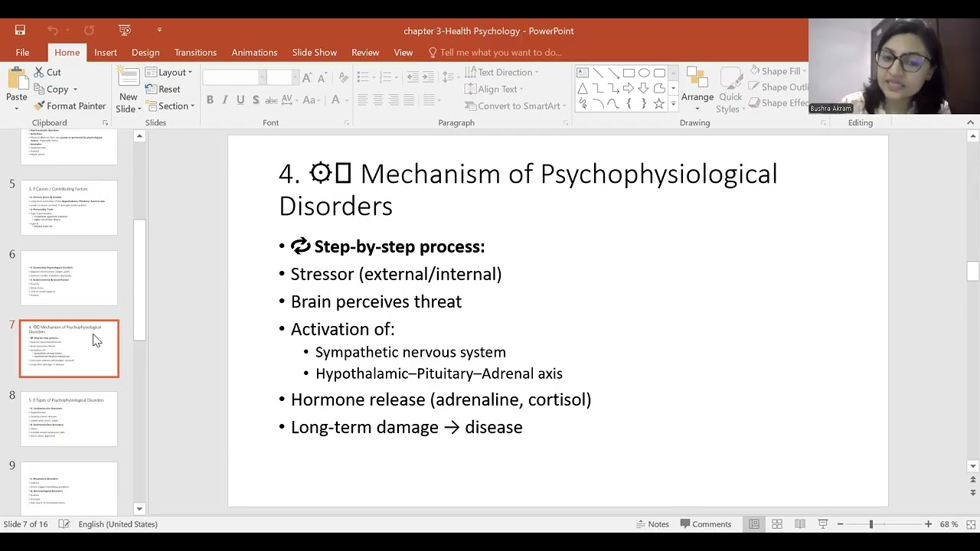Switch to the Design tab

click(x=145, y=52)
